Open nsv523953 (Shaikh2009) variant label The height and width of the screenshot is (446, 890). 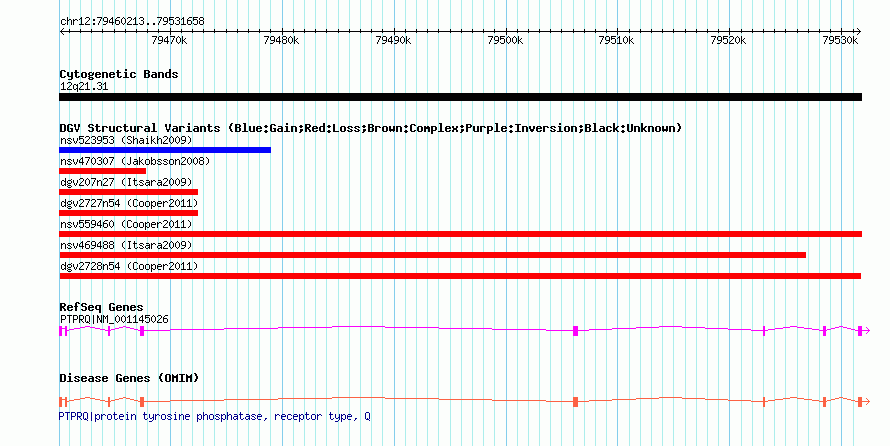pyautogui.click(x=126, y=140)
